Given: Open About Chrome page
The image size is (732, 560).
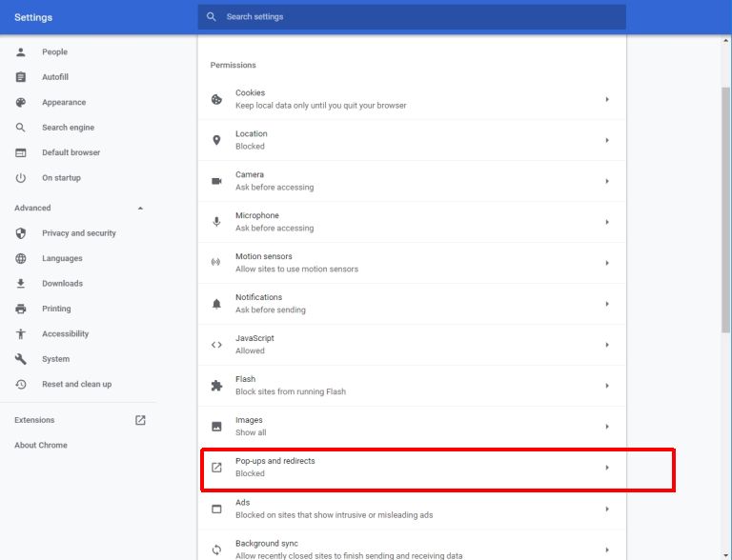Looking at the screenshot, I should point(41,445).
